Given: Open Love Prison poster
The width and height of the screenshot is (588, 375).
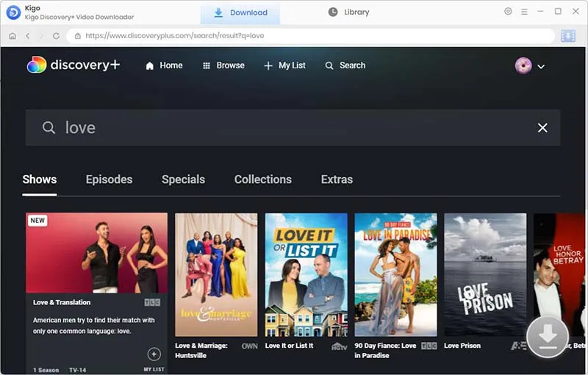Looking at the screenshot, I should 485,275.
